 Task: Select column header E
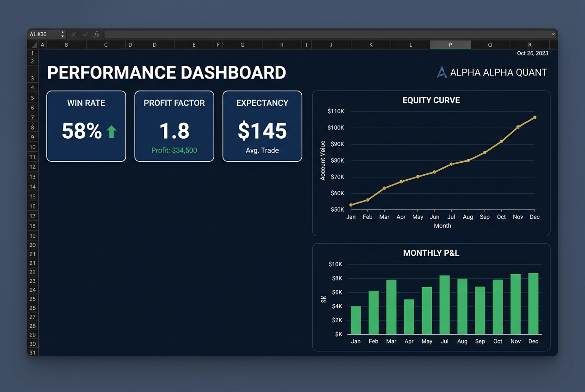[x=194, y=45]
